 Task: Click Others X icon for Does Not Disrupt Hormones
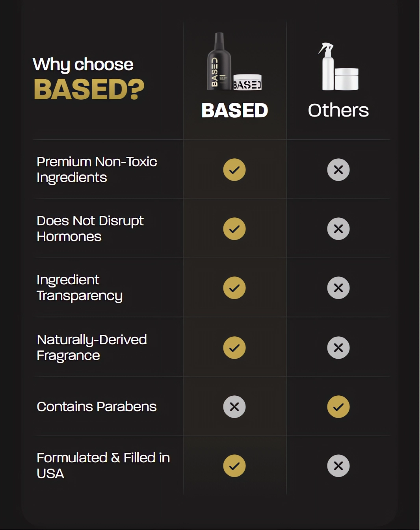tap(338, 229)
